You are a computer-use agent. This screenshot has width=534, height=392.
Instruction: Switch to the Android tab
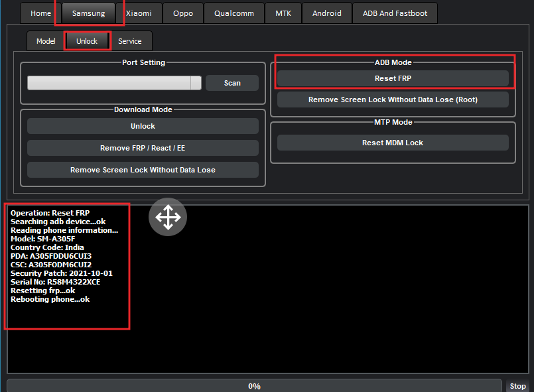point(326,13)
